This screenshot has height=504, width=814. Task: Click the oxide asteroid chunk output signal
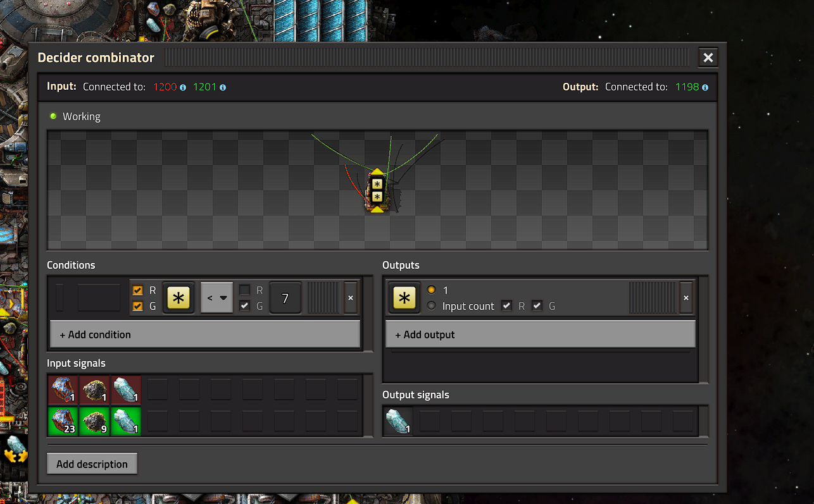399,421
